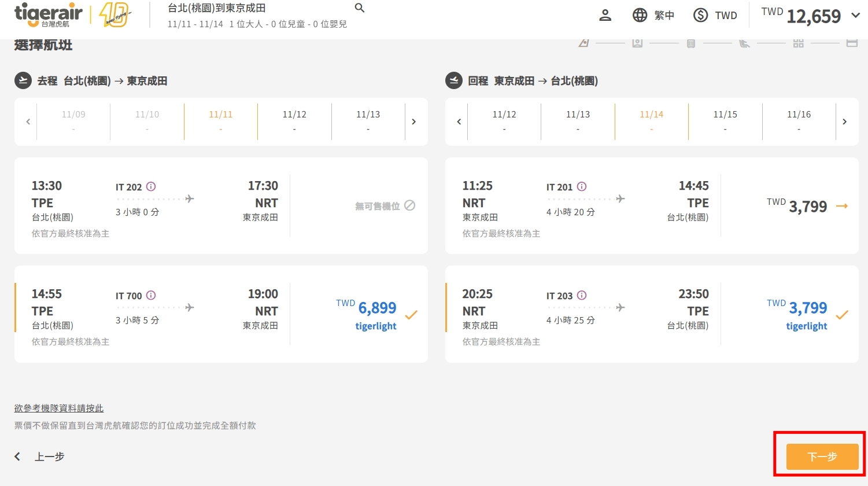
Task: Select the 14:55 departure flight at TWD 6,899
Action: (x=376, y=314)
